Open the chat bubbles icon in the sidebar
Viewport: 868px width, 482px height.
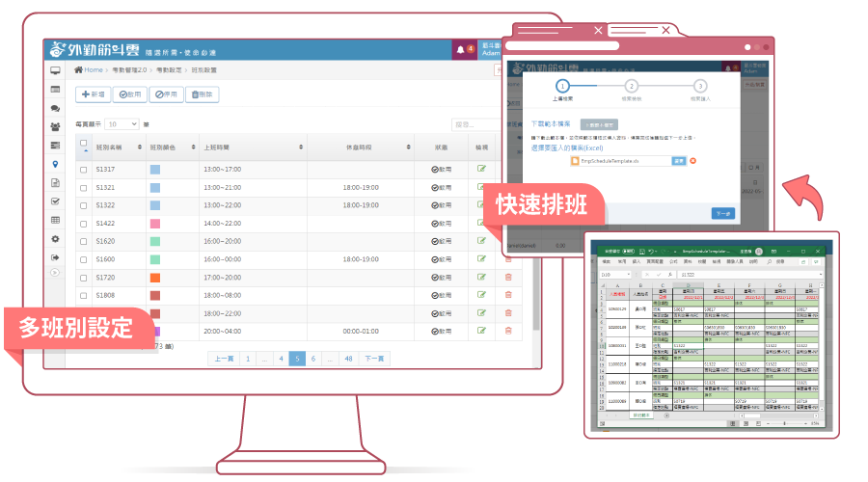point(55,109)
